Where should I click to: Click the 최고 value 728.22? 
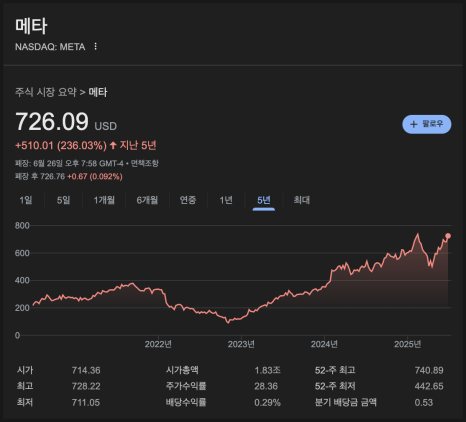(x=86, y=386)
